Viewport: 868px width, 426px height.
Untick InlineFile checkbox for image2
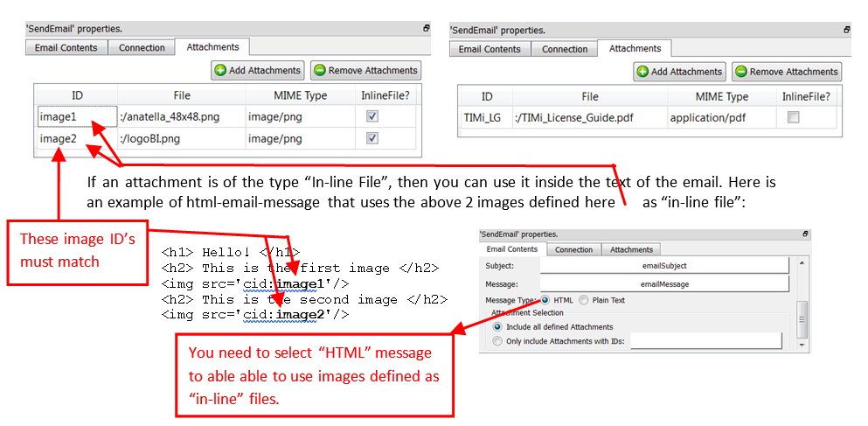point(372,138)
